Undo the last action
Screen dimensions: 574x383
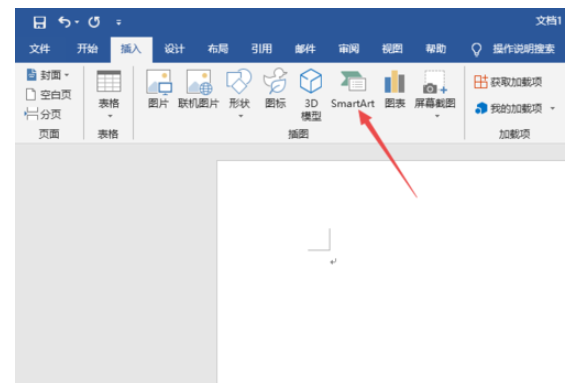[x=64, y=22]
